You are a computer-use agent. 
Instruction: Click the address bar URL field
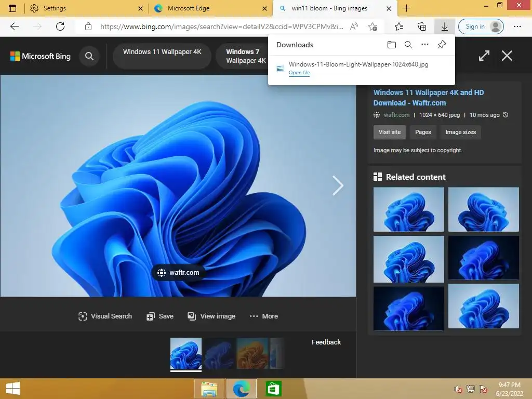tap(221, 26)
